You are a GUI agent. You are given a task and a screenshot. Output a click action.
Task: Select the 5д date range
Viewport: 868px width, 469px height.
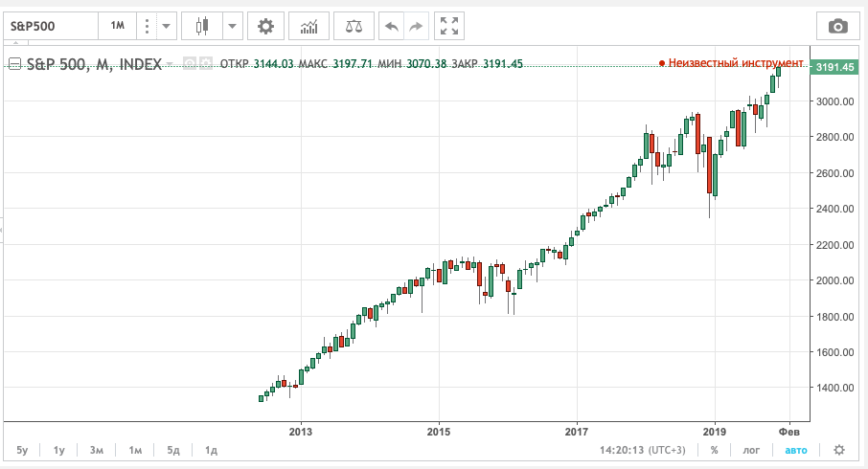173,450
